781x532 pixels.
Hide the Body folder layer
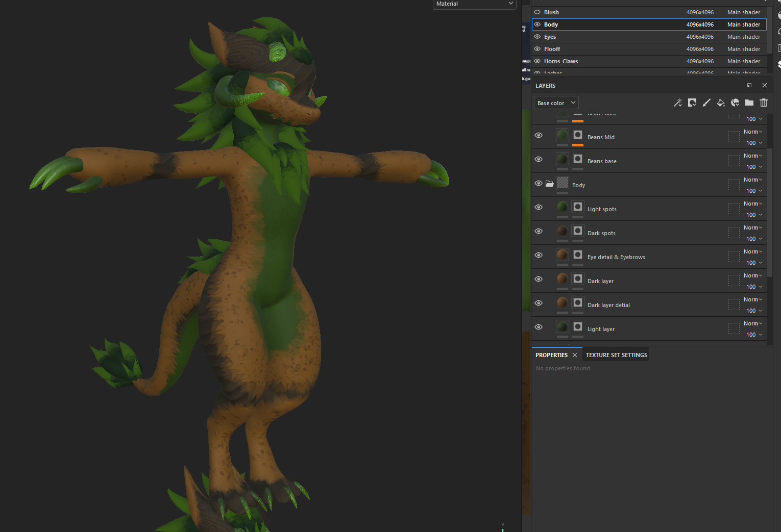539,183
